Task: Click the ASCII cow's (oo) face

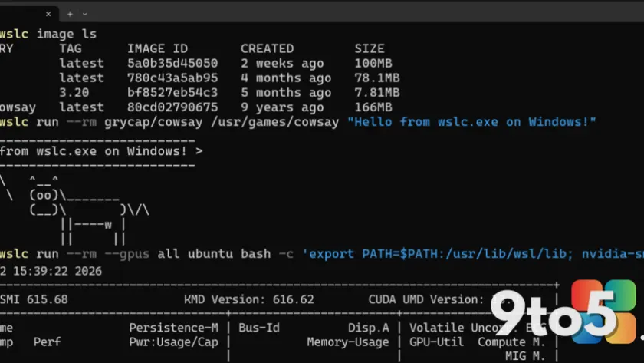Action: coord(44,195)
